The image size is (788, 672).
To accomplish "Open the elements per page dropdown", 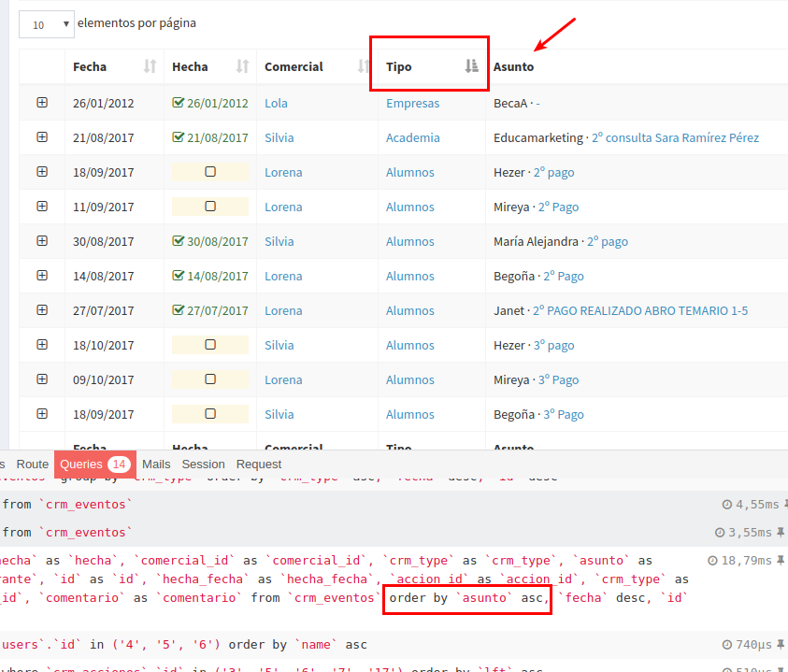I will pos(46,24).
